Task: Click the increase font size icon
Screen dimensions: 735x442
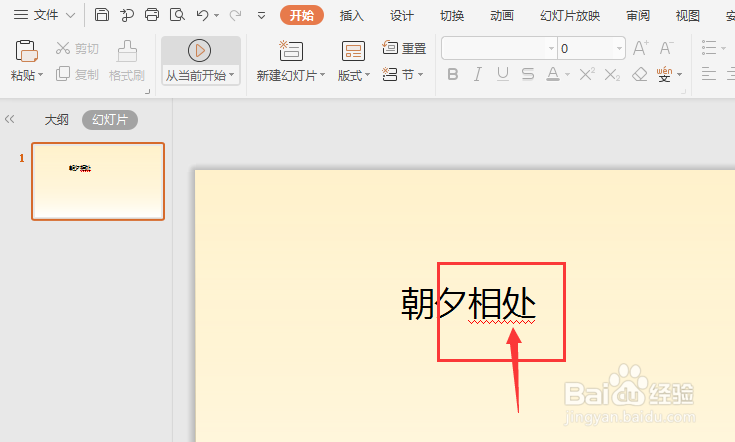Action: click(x=640, y=48)
